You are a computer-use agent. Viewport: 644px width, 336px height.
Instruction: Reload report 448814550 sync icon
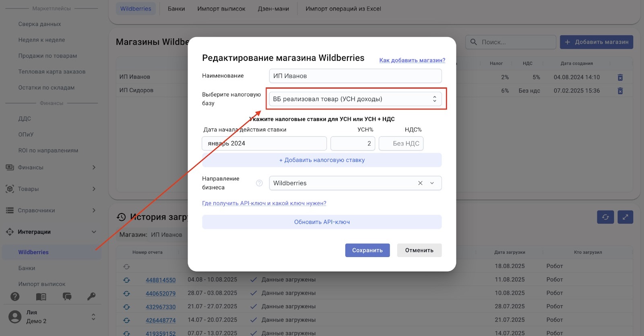coord(126,280)
